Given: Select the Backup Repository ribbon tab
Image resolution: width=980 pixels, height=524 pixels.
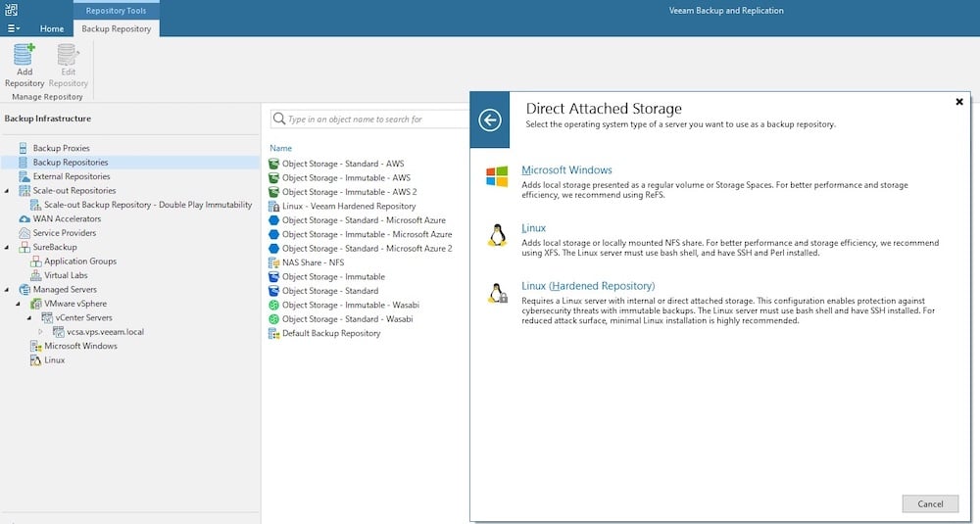Looking at the screenshot, I should [117, 28].
